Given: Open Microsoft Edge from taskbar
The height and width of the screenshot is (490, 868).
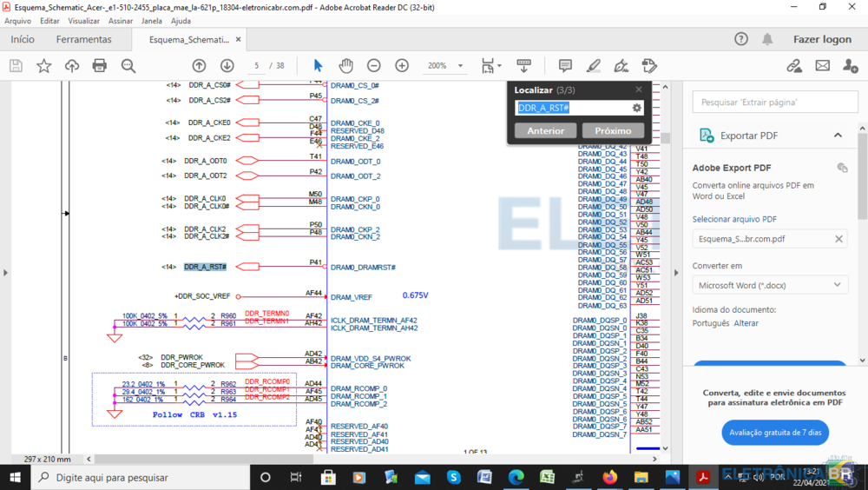Looking at the screenshot, I should point(516,477).
